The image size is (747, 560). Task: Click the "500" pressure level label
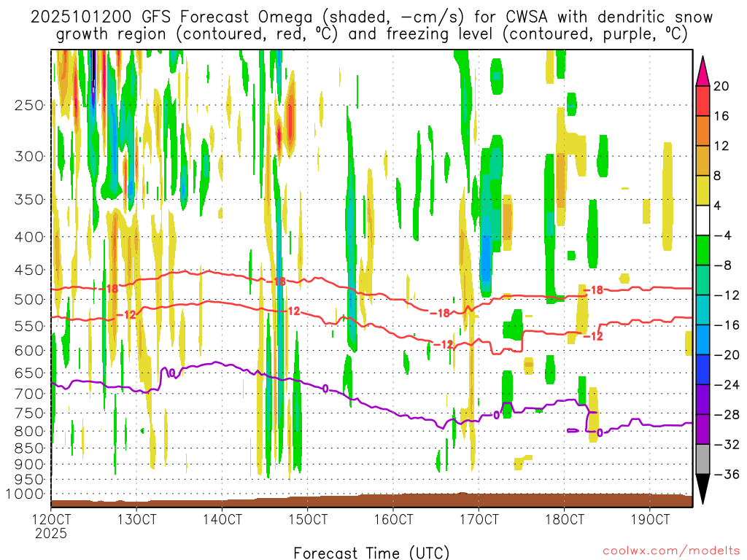coord(29,300)
